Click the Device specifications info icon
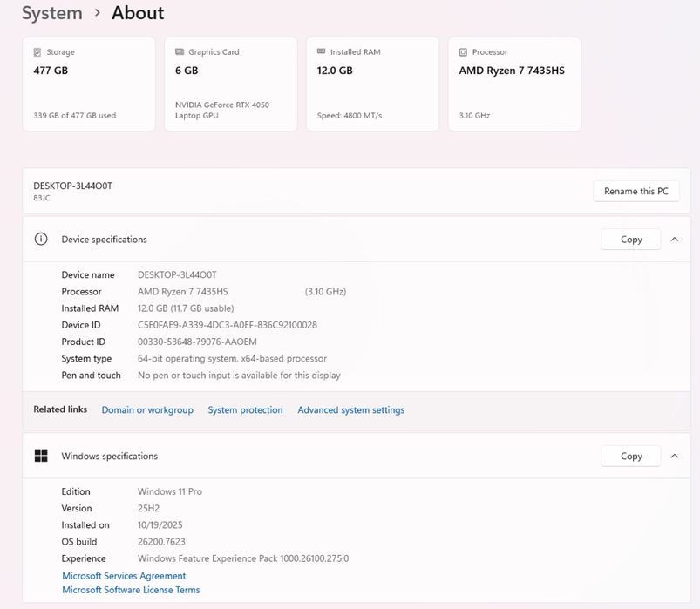 point(41,239)
